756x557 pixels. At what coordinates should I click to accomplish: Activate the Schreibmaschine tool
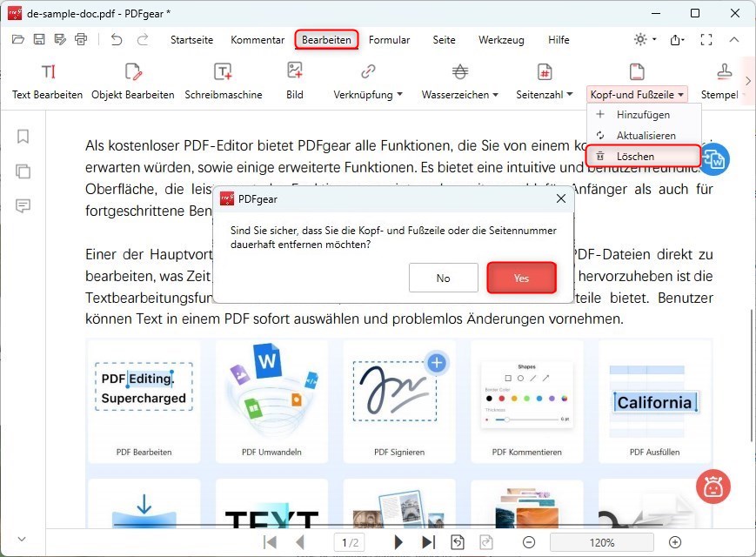pyautogui.click(x=224, y=82)
